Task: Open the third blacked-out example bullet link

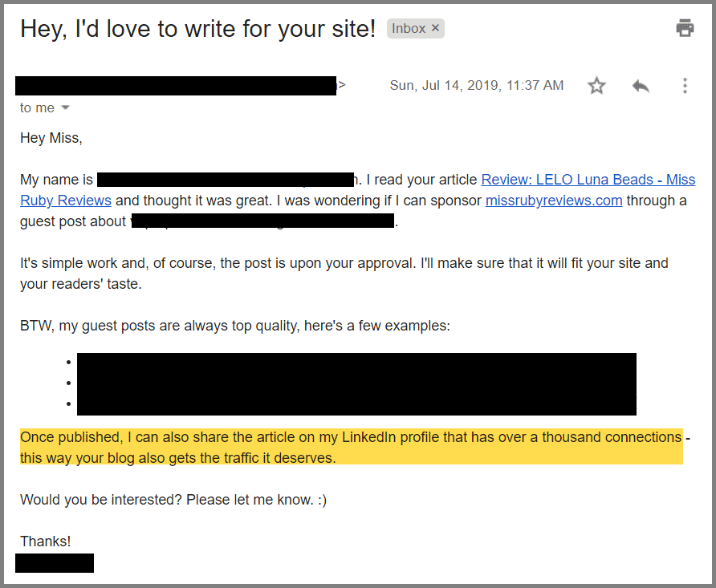Action: pyautogui.click(x=356, y=404)
